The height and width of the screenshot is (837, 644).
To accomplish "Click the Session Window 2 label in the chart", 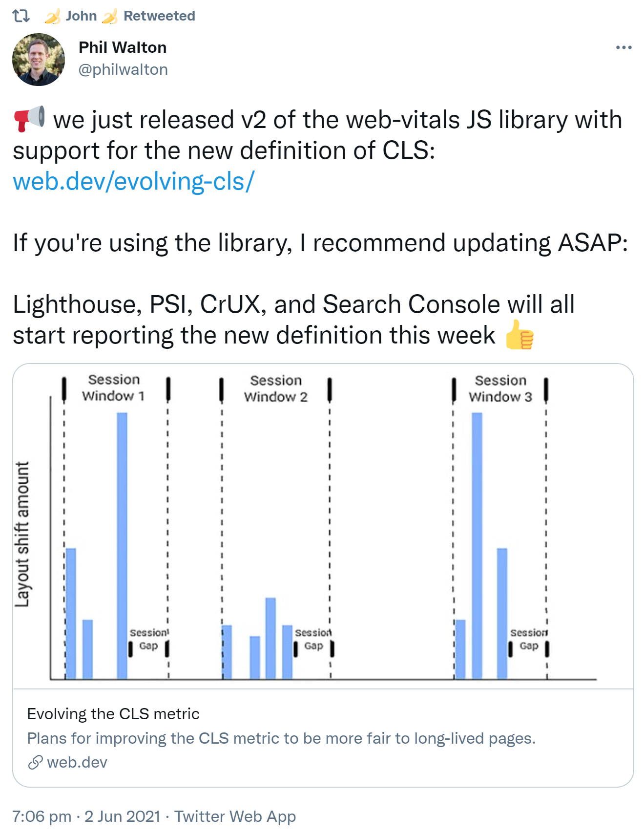I will pyautogui.click(x=276, y=388).
